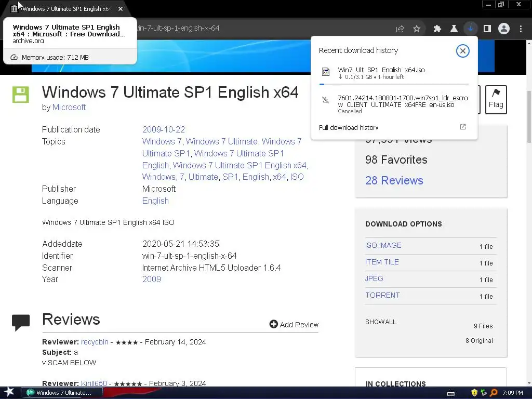Click the 7:09 PM taskbar clock
Image resolution: width=532 pixels, height=399 pixels.
513,393
